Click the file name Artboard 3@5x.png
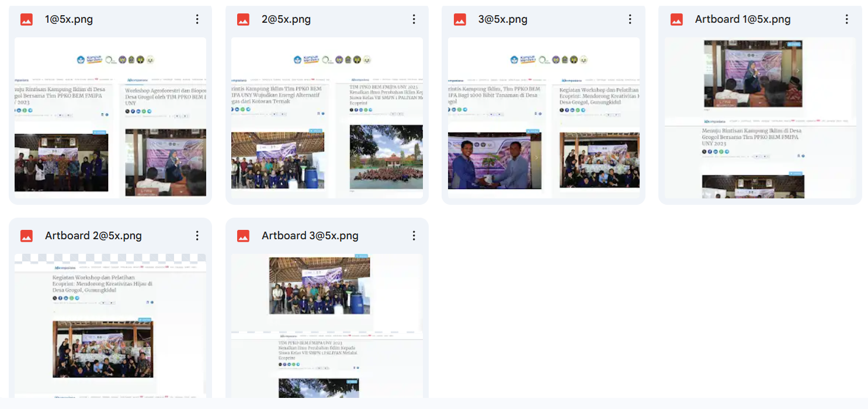This screenshot has height=409, width=868. point(310,236)
